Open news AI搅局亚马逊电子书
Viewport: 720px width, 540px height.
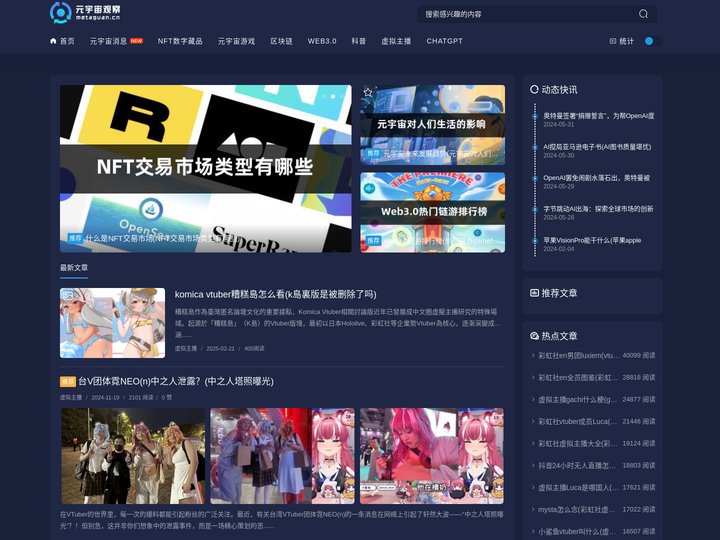click(x=597, y=147)
